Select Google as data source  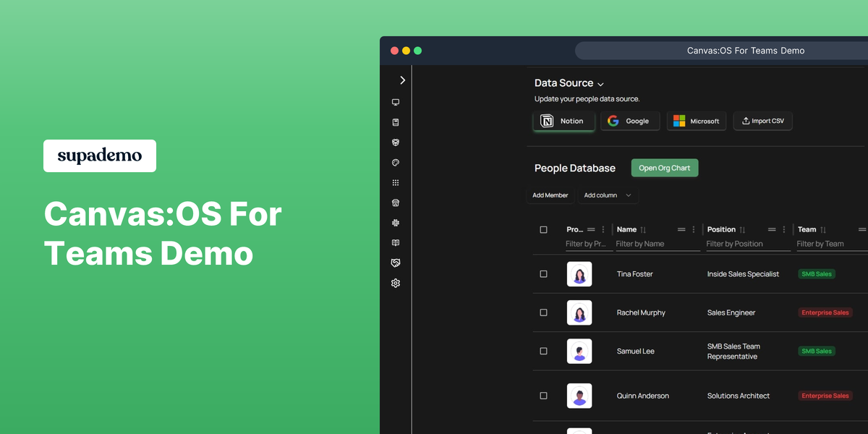click(630, 121)
